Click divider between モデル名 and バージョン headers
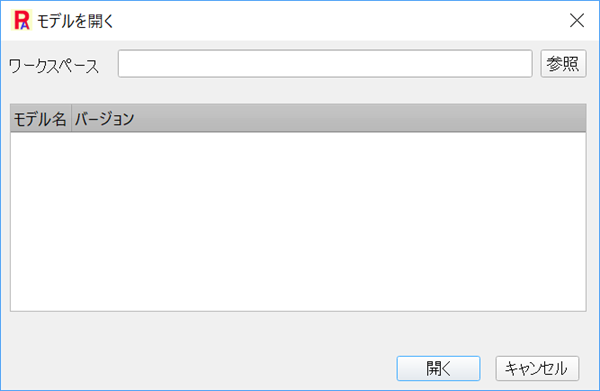600x391 pixels. (72, 119)
